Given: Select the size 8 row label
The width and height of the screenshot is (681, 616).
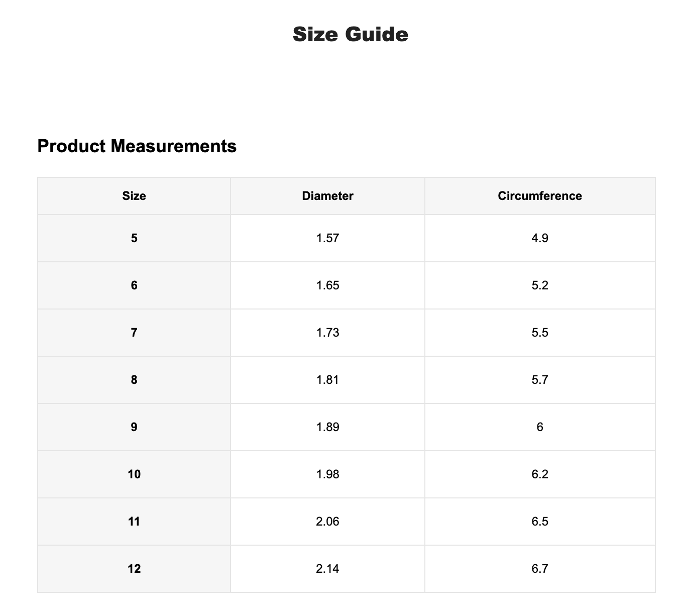Looking at the screenshot, I should (x=134, y=380).
